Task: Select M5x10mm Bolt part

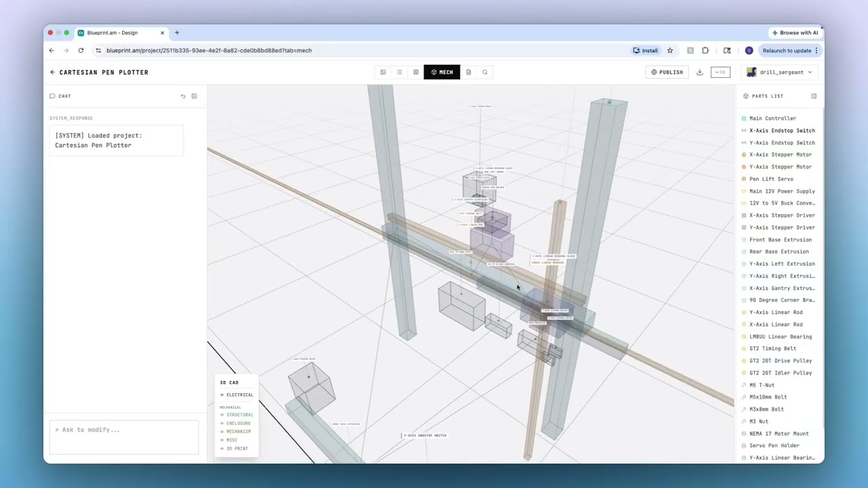Action: 768,397
